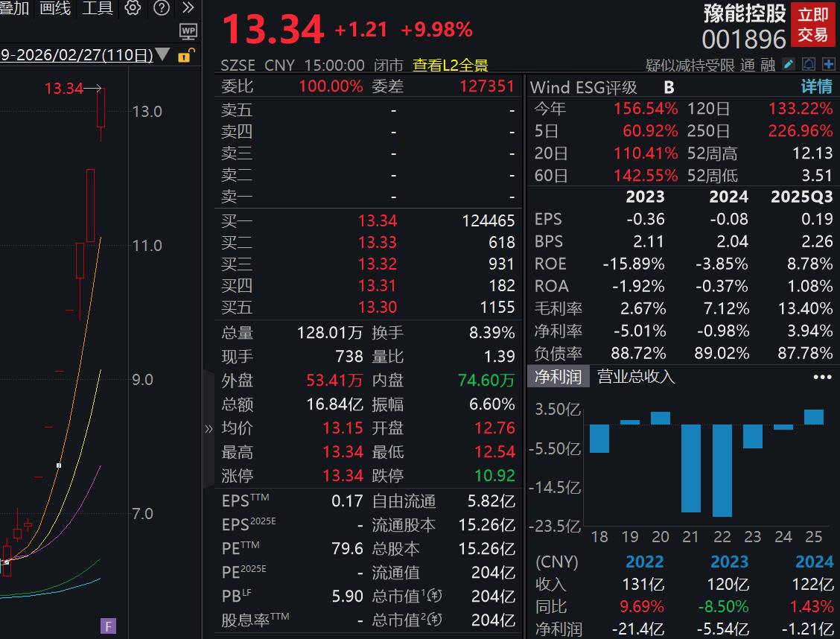The width and height of the screenshot is (840, 639).
Task: Click the purple F marker on chart
Action: tap(108, 626)
